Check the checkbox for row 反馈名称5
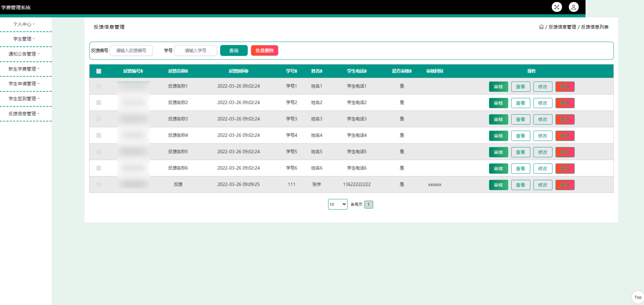Screen dimensions: 644x305 tap(99, 152)
